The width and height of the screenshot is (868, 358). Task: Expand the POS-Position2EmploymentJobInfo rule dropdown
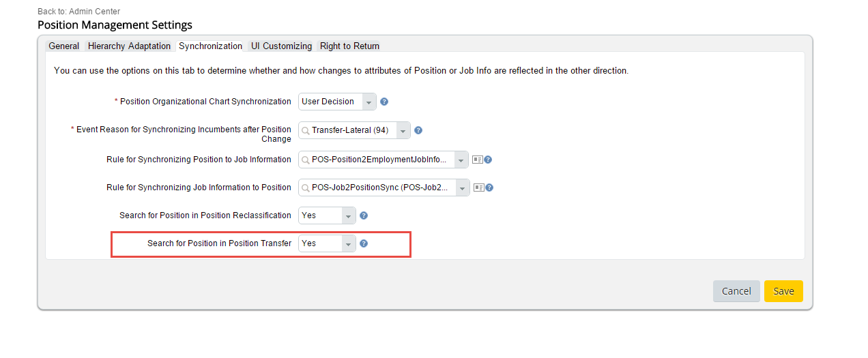[x=461, y=160]
